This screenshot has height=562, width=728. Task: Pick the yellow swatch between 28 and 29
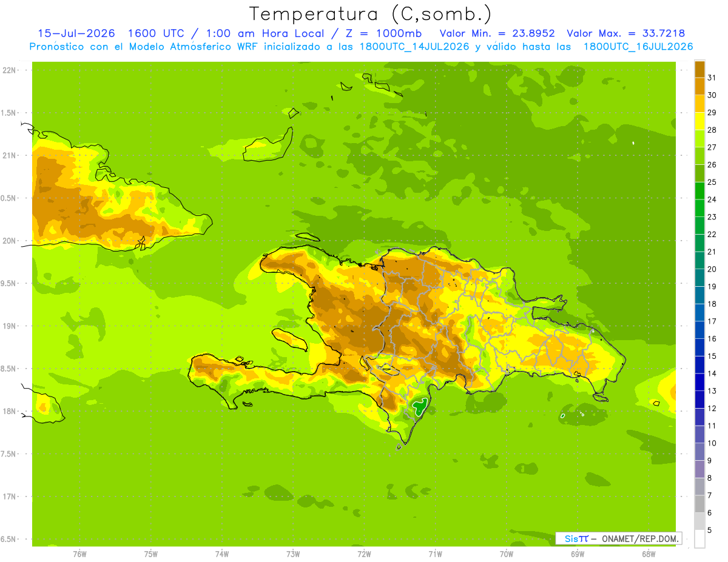(699, 121)
